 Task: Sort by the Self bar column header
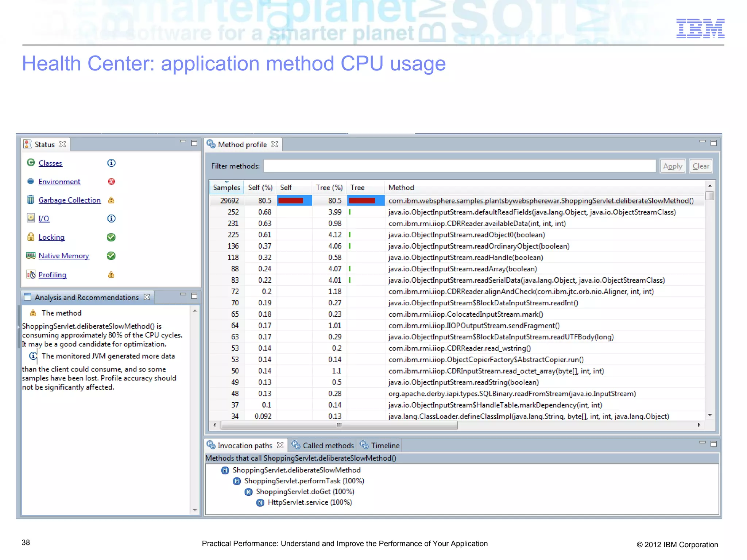[294, 188]
